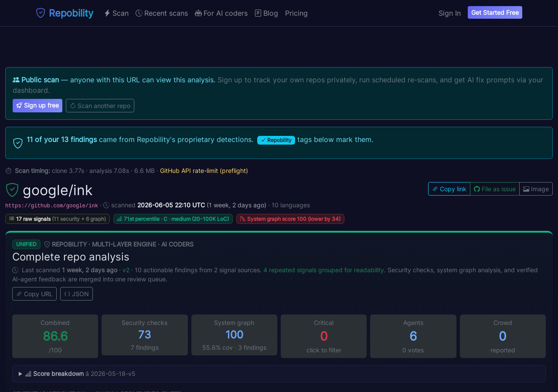This screenshot has height=392, width=558.
Task: Click the graph icon on System graph score badge
Action: [243, 219]
